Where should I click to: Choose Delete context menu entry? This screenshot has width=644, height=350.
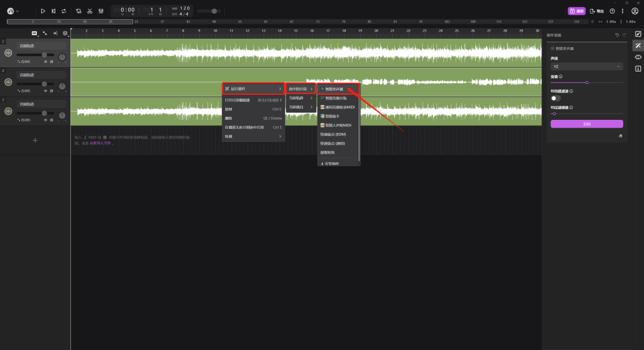(x=253, y=118)
